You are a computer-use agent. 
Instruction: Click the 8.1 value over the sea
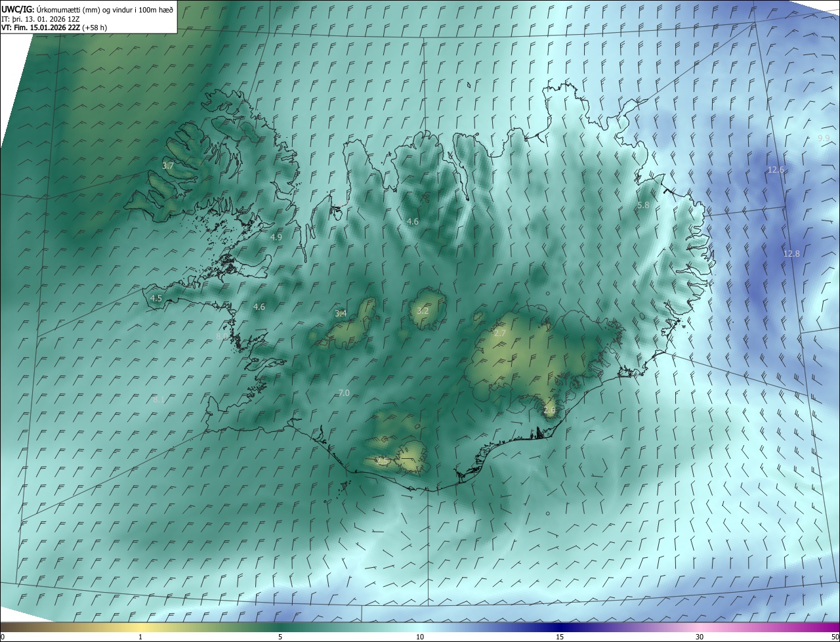(158, 398)
